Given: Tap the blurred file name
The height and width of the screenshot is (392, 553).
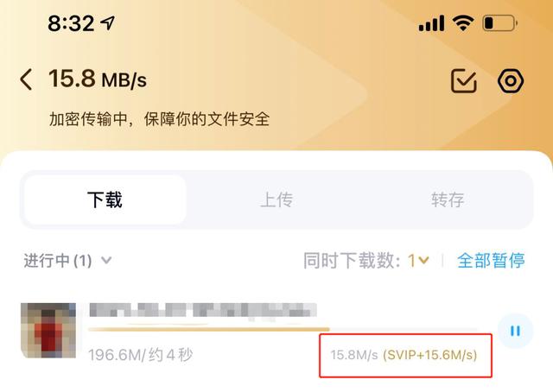Looking at the screenshot, I should click(x=203, y=310).
